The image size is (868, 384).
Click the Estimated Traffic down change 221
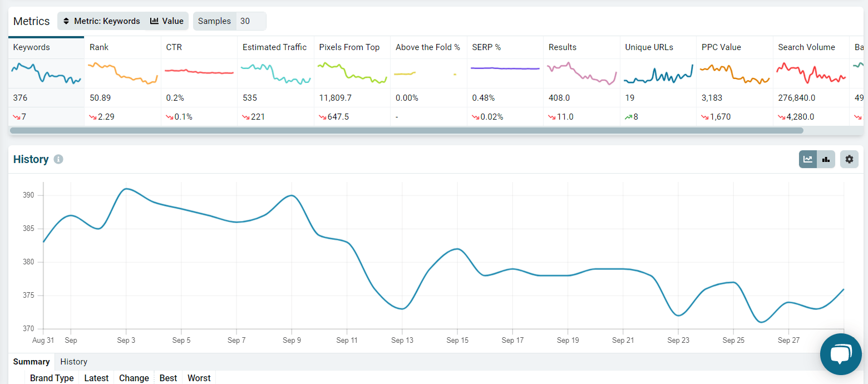254,117
